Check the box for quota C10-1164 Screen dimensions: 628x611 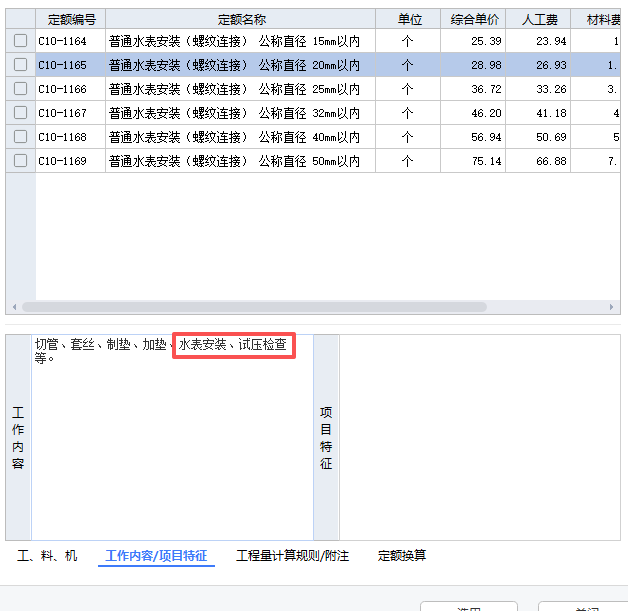20,41
